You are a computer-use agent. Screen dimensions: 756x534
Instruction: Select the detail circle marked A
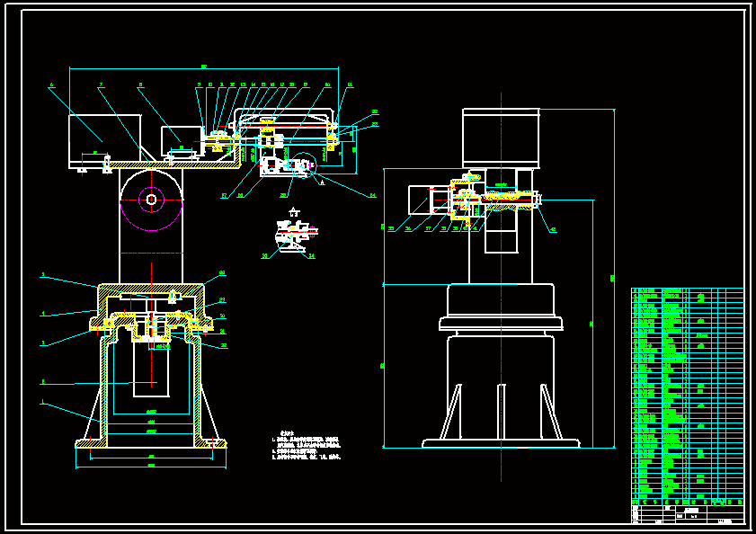point(305,165)
